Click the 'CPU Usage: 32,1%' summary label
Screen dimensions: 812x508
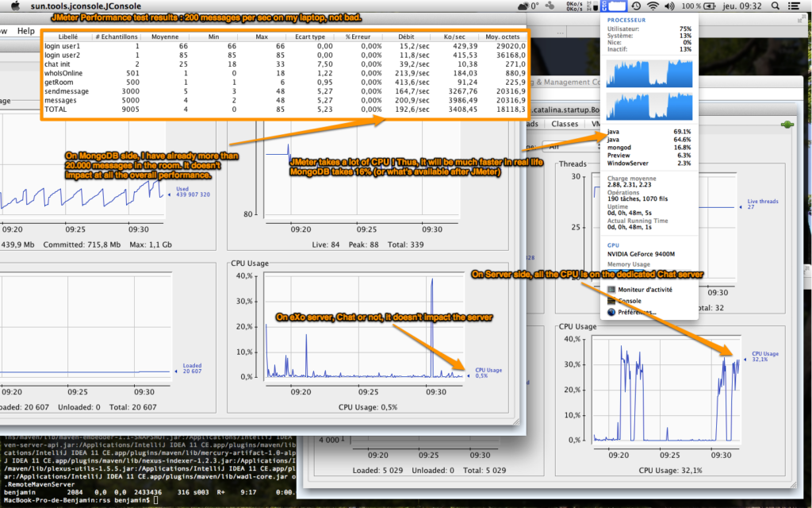pos(671,470)
